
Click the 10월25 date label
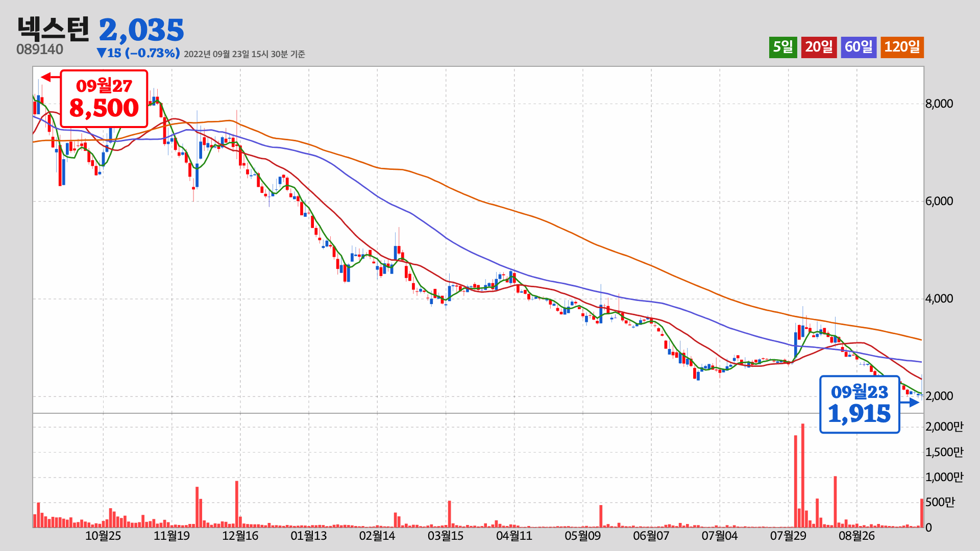(103, 536)
